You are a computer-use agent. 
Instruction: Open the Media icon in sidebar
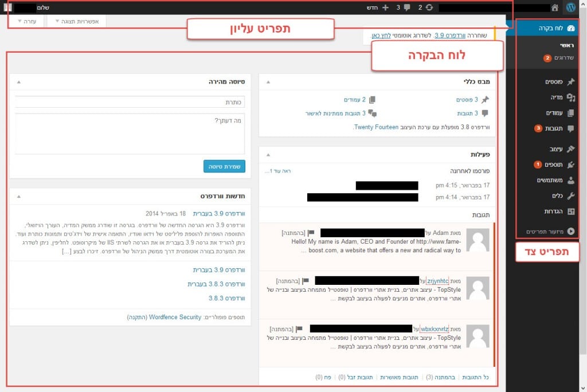click(571, 97)
